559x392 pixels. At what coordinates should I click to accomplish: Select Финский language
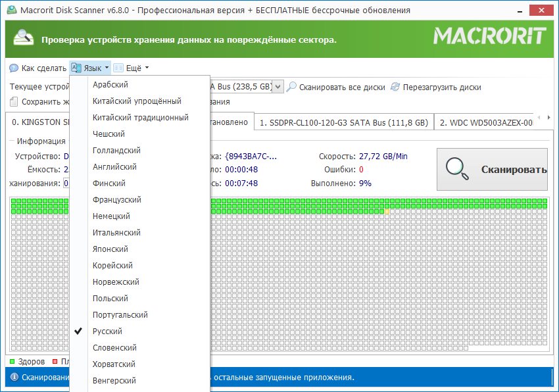tap(139, 183)
